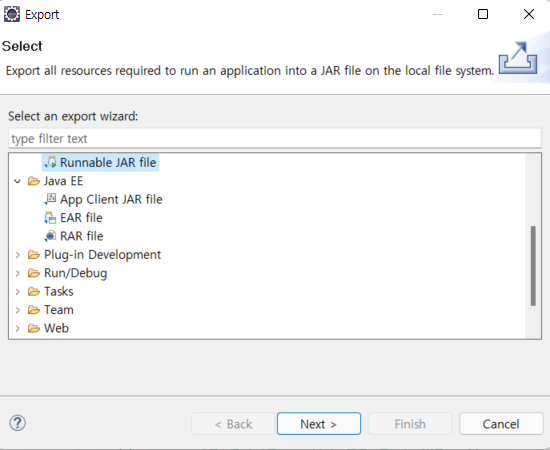
Task: Click the Web folder icon
Action: pyautogui.click(x=34, y=328)
